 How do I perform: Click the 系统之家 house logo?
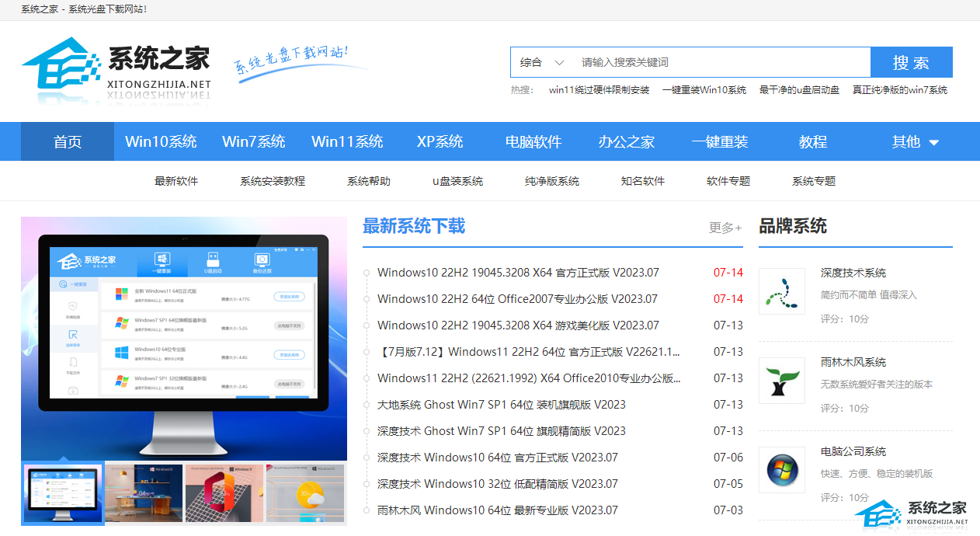[x=116, y=70]
